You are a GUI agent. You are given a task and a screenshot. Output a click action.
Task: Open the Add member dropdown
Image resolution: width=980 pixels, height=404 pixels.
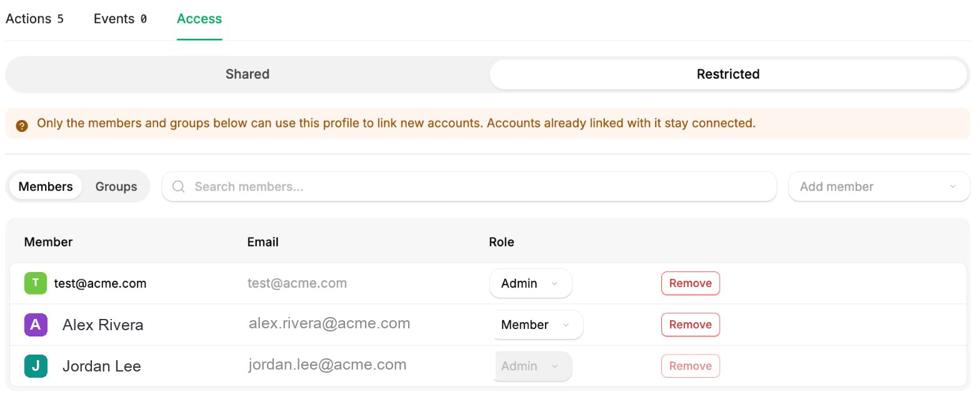point(879,186)
